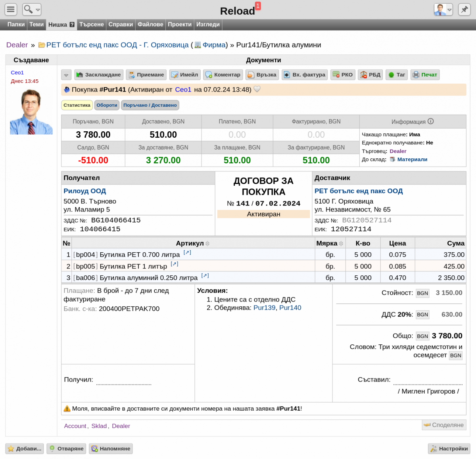Open info icon beside Информация header
476x459 pixels.
(x=431, y=121)
